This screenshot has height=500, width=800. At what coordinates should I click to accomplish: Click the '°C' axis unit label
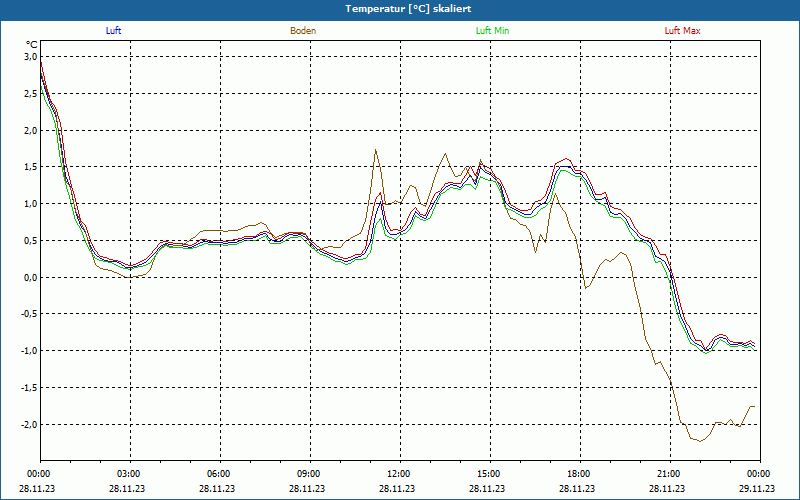point(32,45)
